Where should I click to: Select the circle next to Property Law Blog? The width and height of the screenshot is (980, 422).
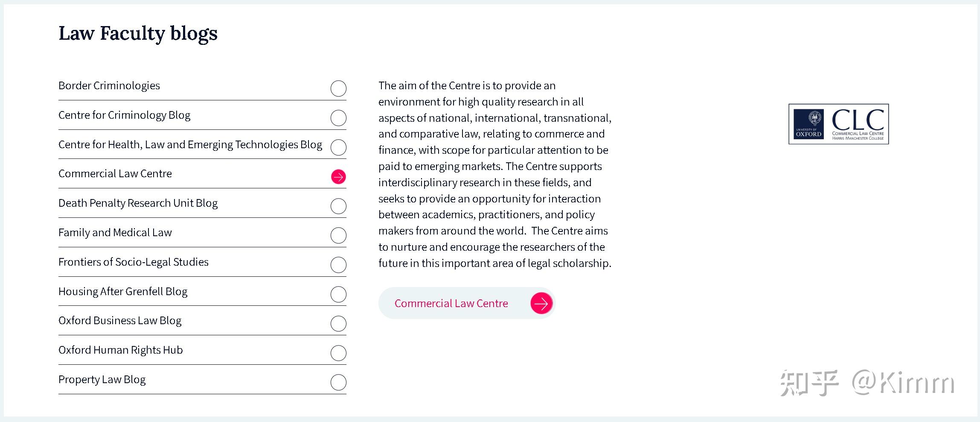point(338,382)
